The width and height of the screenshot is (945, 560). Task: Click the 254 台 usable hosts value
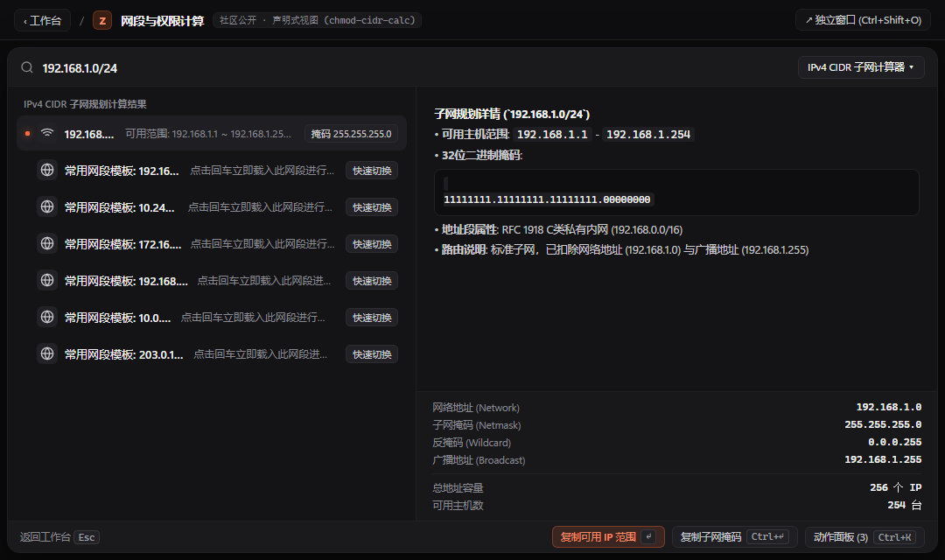coord(904,505)
